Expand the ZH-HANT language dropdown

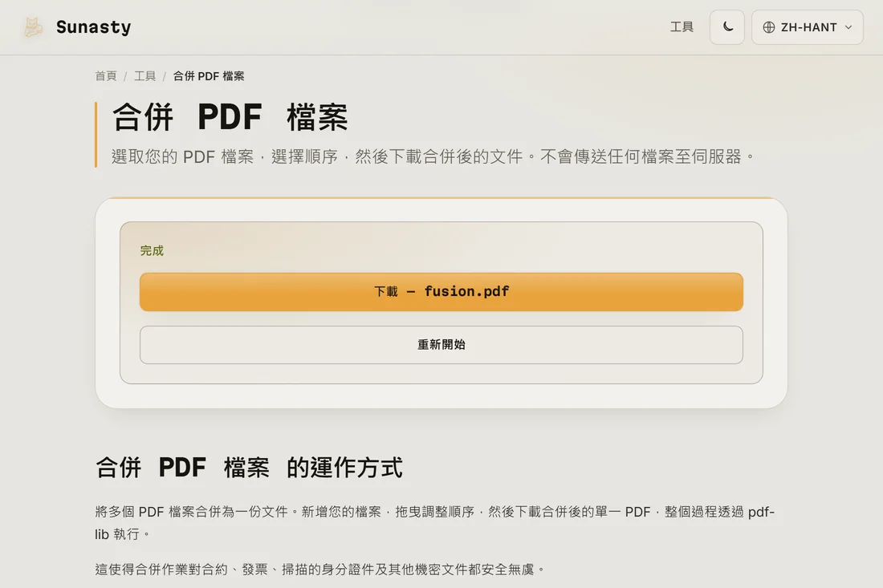coord(807,27)
